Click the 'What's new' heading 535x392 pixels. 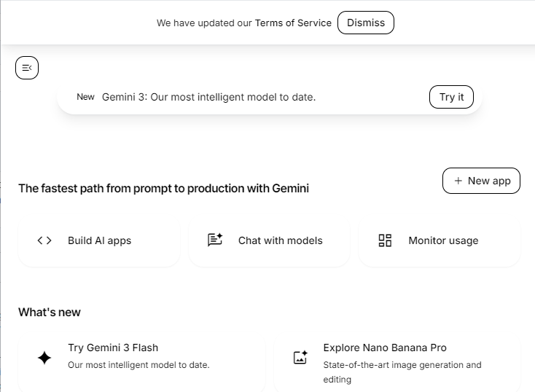(50, 312)
